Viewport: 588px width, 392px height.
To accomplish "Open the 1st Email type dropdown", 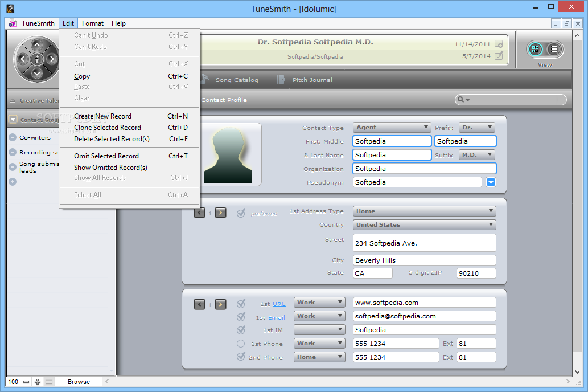I will [319, 316].
